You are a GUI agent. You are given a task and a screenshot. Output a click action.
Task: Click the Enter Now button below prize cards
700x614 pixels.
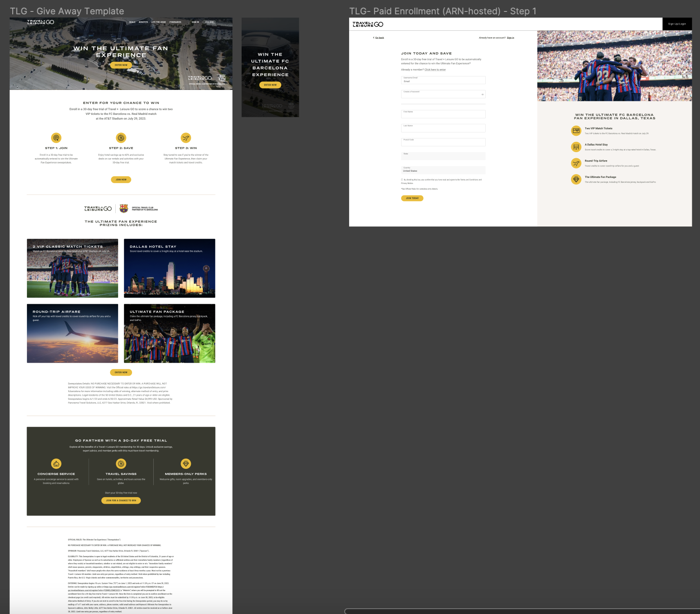[x=121, y=372]
